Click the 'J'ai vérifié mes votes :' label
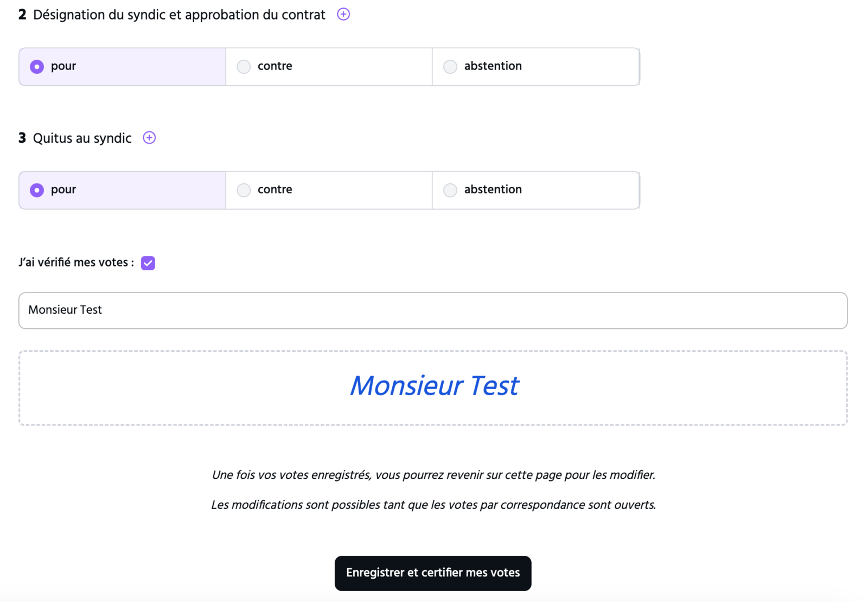The width and height of the screenshot is (868, 602). (76, 263)
